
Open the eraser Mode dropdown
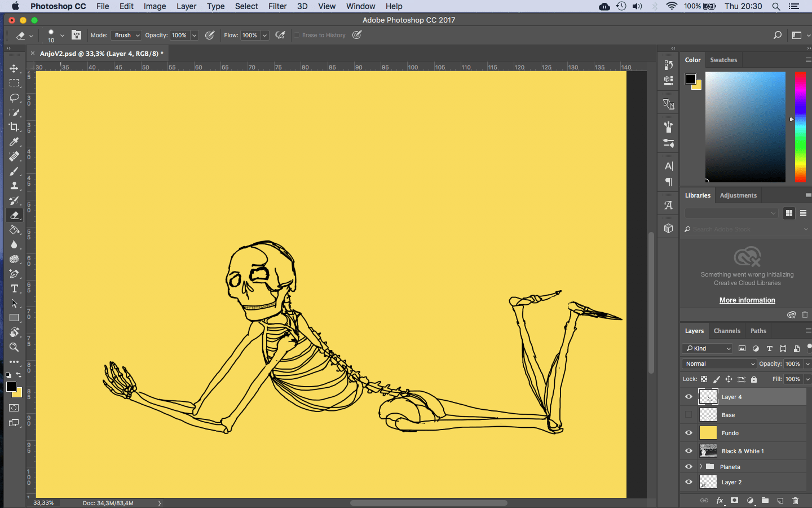click(x=126, y=35)
